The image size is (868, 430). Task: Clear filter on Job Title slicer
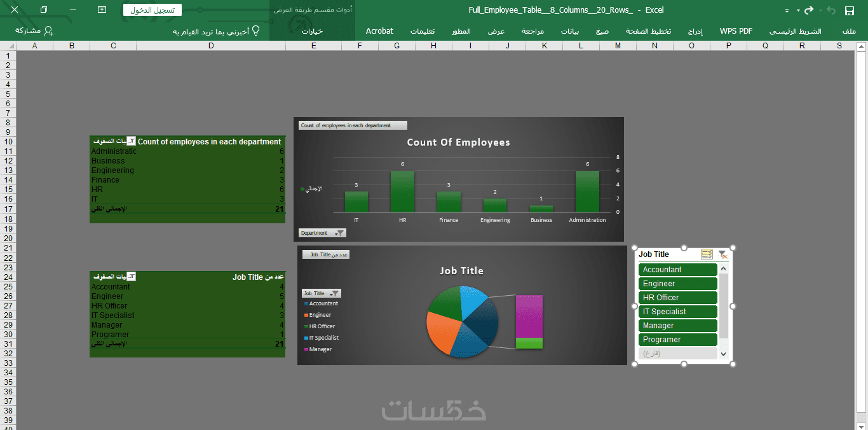pyautogui.click(x=722, y=254)
